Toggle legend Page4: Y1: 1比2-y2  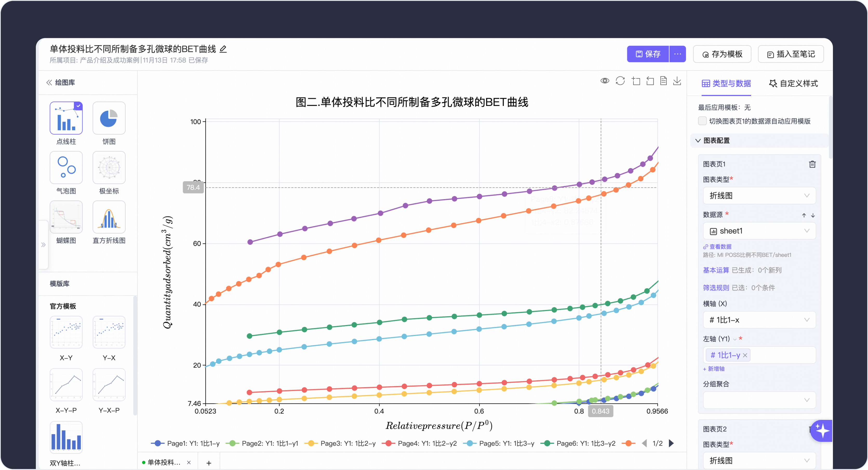[x=419, y=443]
